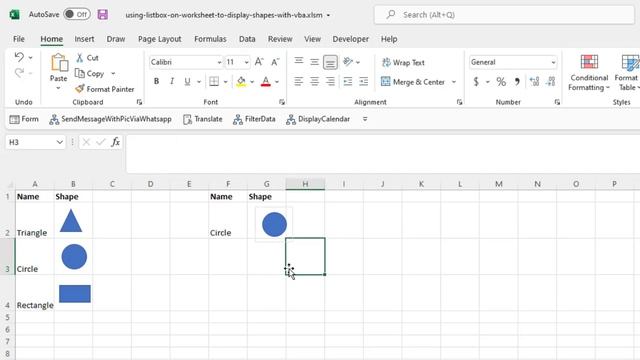The height and width of the screenshot is (360, 640).
Task: Run the DisplayCalendar macro
Action: [x=318, y=119]
